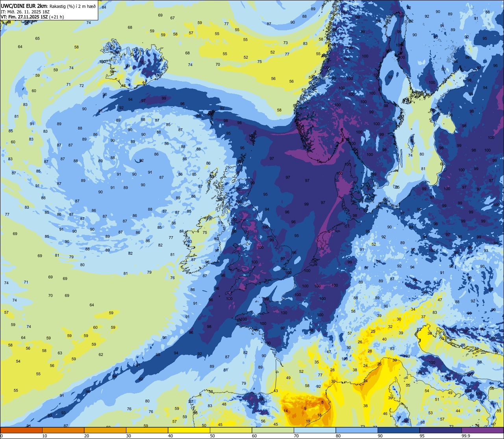This screenshot has height=439, width=504.
Task: Click the pale green legend swatch between 60 and 70
Action: tap(273, 430)
